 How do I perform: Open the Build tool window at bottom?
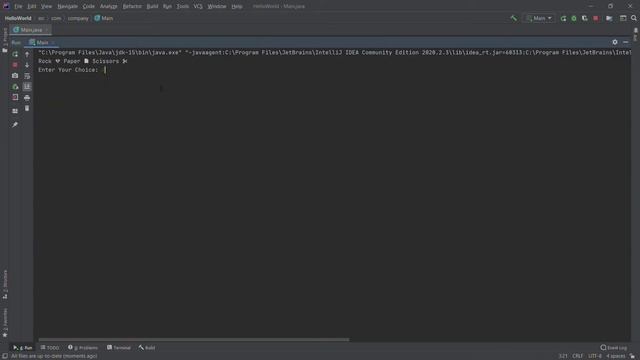(x=147, y=348)
